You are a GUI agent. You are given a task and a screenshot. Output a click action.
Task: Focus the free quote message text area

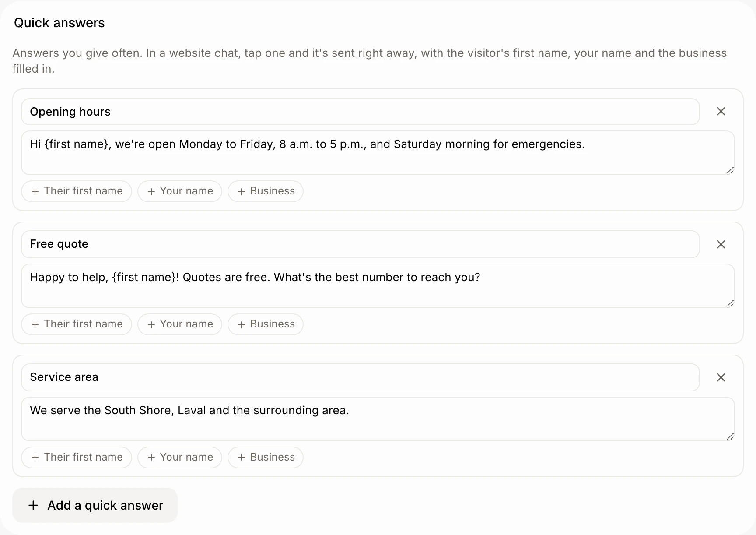pyautogui.click(x=378, y=286)
